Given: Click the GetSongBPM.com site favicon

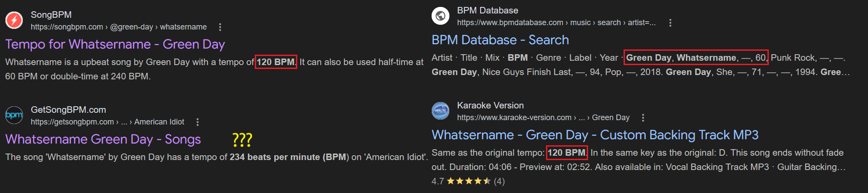Looking at the screenshot, I should pyautogui.click(x=14, y=115).
